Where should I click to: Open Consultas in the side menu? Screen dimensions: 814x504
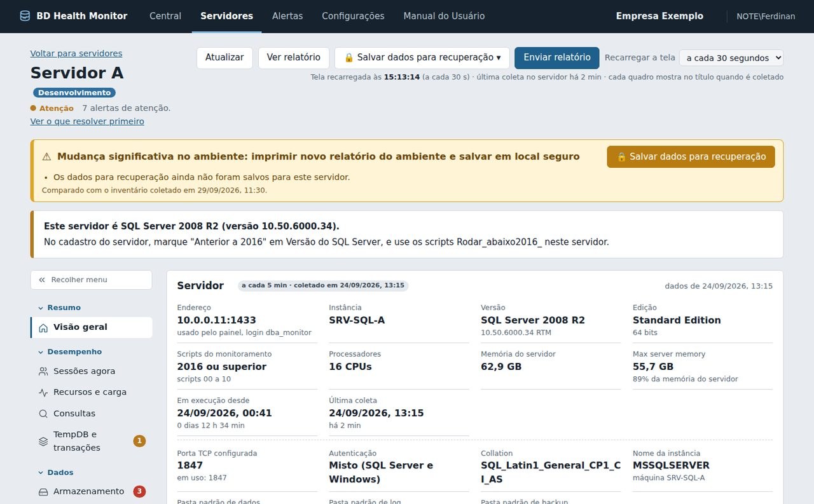pyautogui.click(x=91, y=414)
